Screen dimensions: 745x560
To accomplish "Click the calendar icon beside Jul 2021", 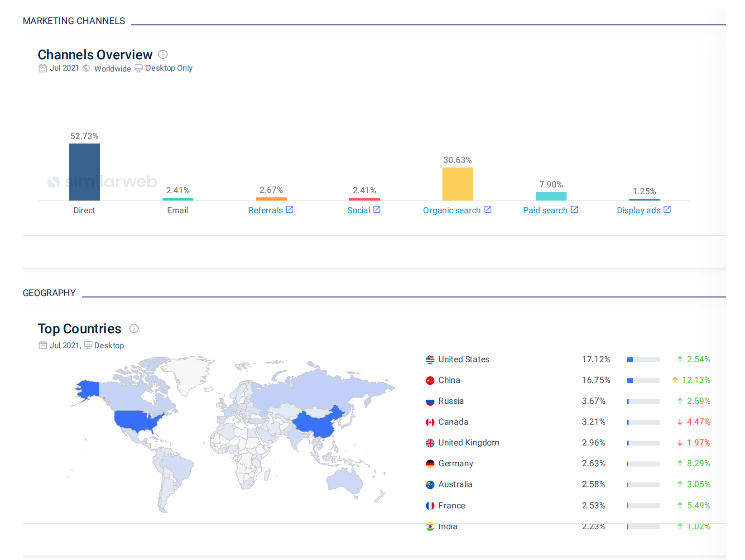I will click(x=43, y=68).
